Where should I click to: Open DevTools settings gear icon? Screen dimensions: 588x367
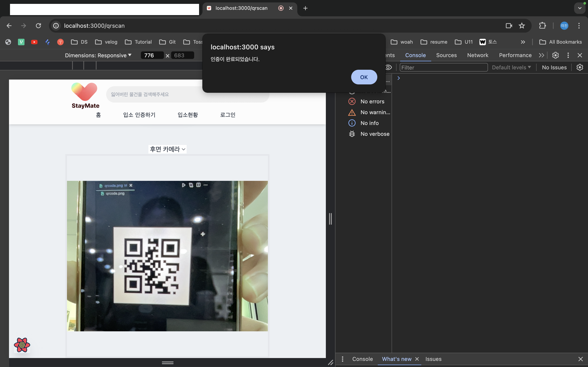point(555,55)
